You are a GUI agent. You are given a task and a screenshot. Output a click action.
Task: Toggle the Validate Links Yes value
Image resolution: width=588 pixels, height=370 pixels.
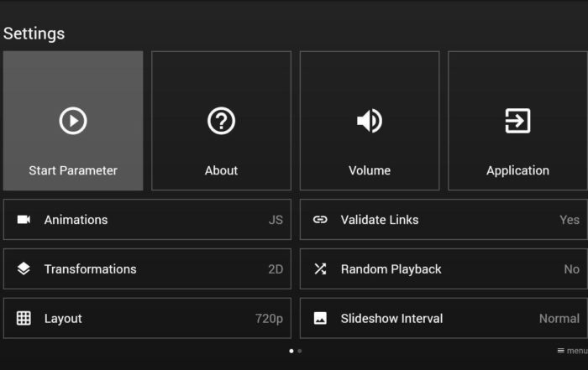(x=569, y=220)
